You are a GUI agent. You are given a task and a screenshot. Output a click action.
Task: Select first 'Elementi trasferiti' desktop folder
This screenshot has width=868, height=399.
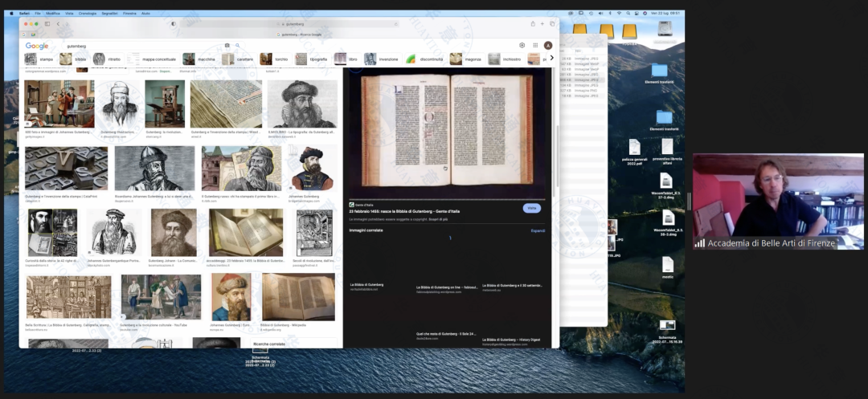(659, 73)
